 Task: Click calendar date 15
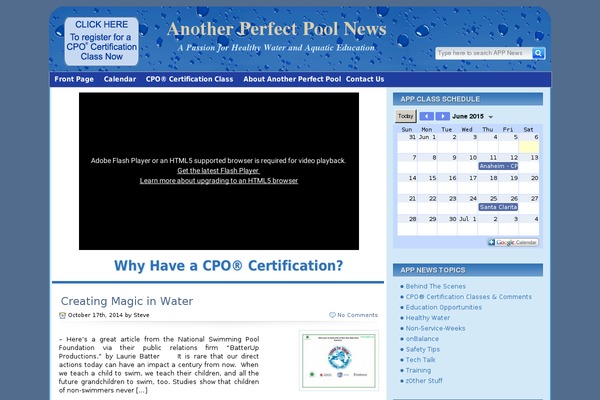click(x=432, y=178)
